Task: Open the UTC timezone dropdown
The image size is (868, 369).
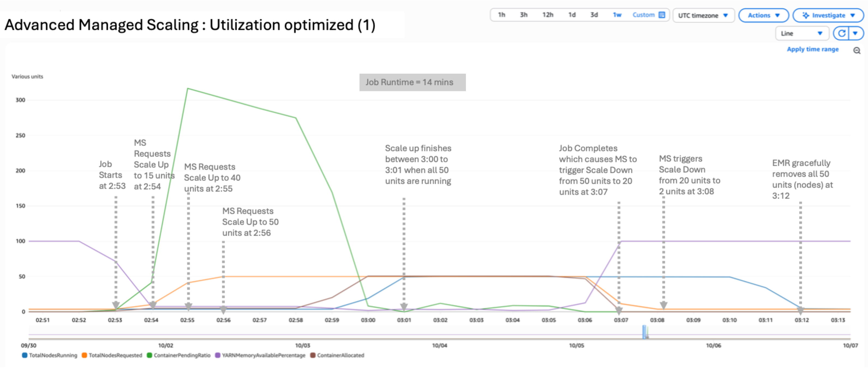Action: [703, 16]
